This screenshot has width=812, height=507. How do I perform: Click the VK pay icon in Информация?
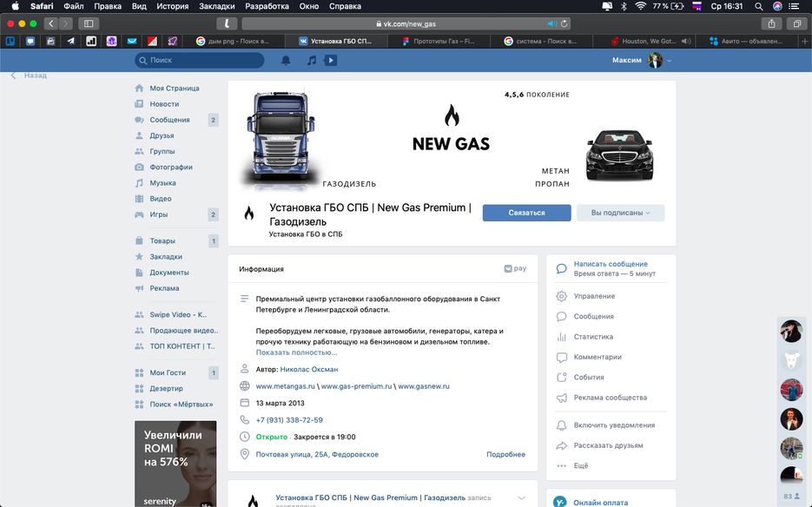coord(515,268)
